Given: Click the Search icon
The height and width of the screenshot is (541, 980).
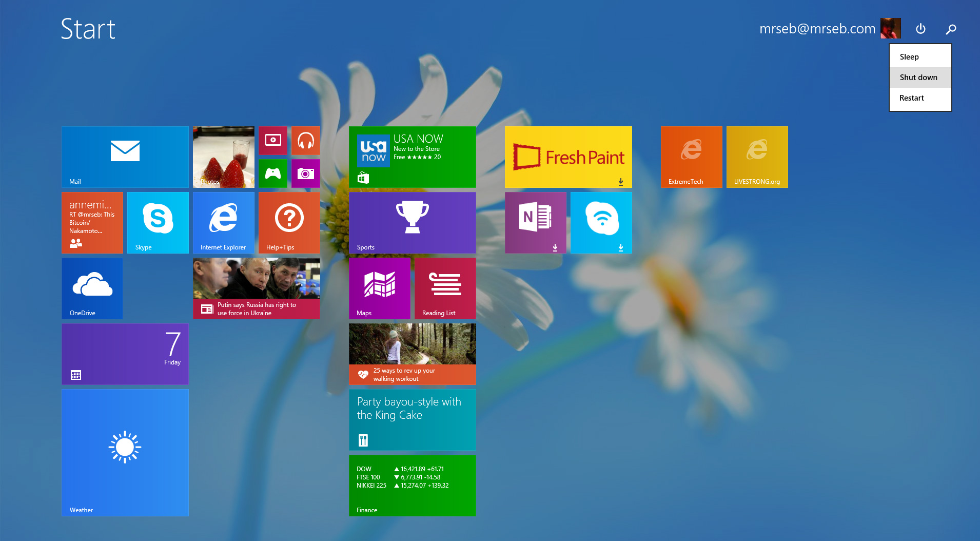Looking at the screenshot, I should pos(951,29).
